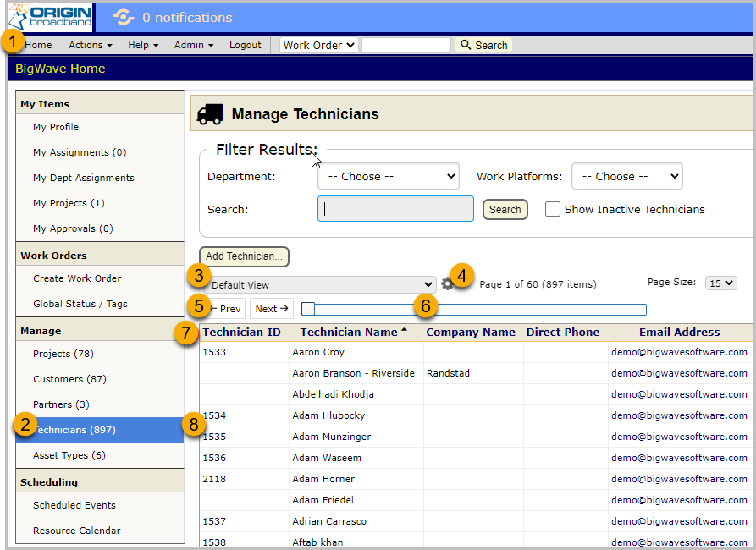This screenshot has width=756, height=550.
Task: Change the Page Size dropdown
Action: click(720, 283)
